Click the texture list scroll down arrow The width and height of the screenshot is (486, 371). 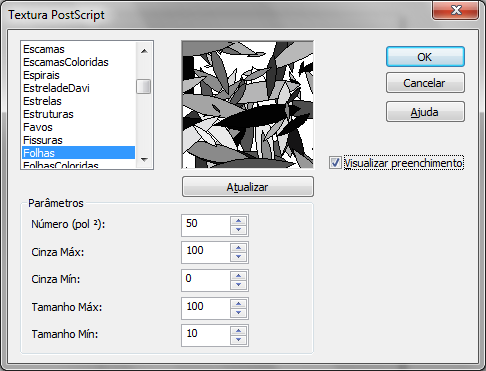coord(144,159)
